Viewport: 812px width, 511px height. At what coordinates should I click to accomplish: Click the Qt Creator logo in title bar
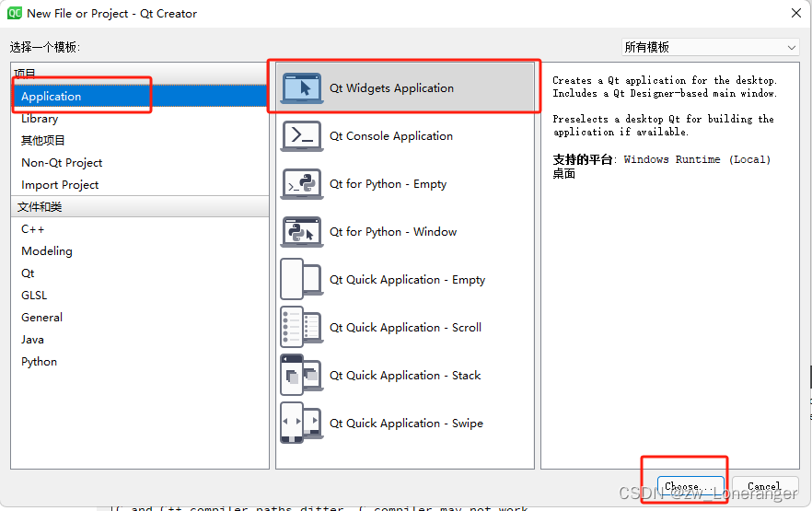coord(15,13)
